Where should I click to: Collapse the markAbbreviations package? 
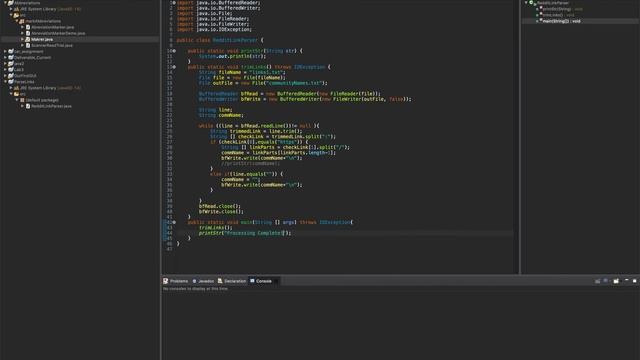(x=17, y=21)
